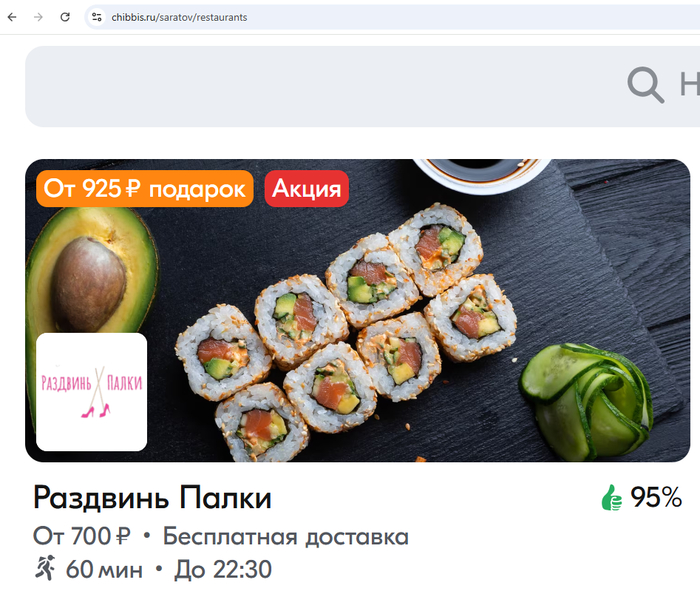Click the "До 22:30" closing time
Screen dimensions: 700x611
(223, 569)
